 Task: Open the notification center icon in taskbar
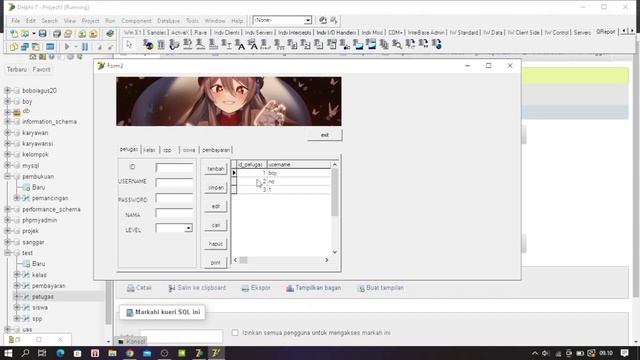click(x=624, y=353)
